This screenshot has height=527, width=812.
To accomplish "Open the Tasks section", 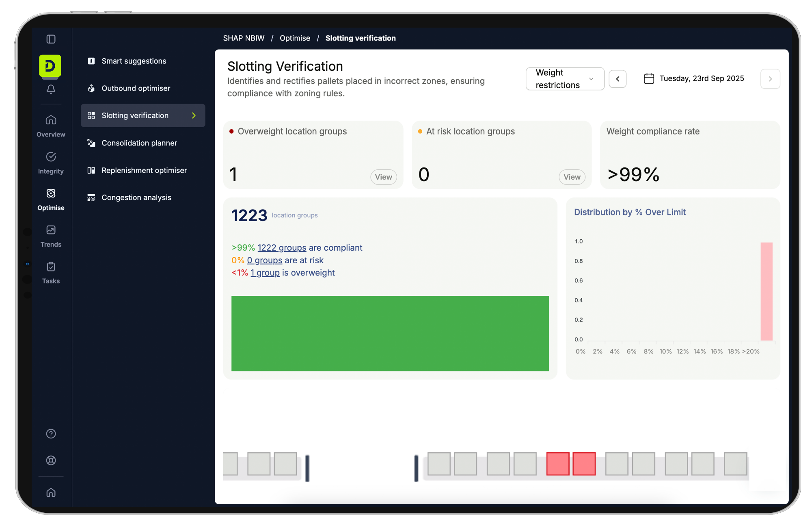I will click(51, 273).
